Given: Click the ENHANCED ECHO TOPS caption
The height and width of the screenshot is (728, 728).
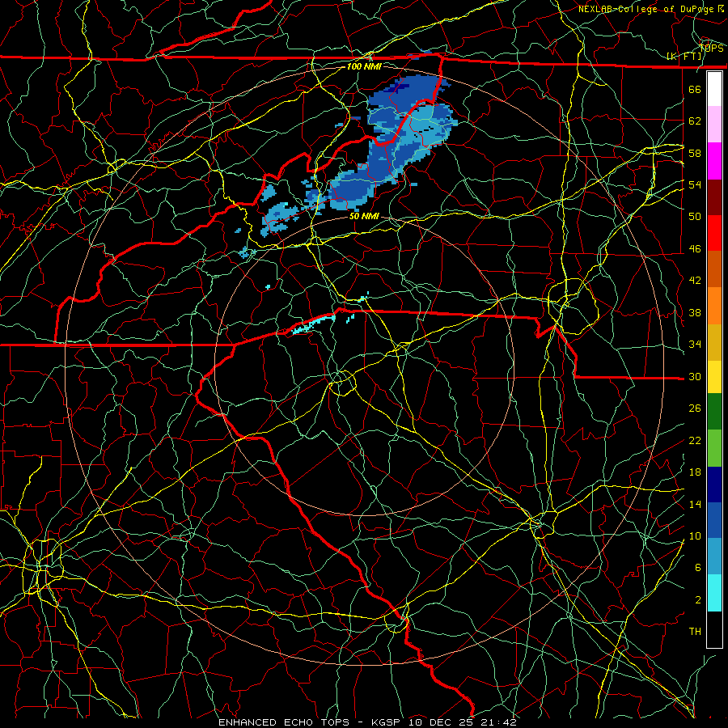Looking at the screenshot, I should pyautogui.click(x=284, y=722).
